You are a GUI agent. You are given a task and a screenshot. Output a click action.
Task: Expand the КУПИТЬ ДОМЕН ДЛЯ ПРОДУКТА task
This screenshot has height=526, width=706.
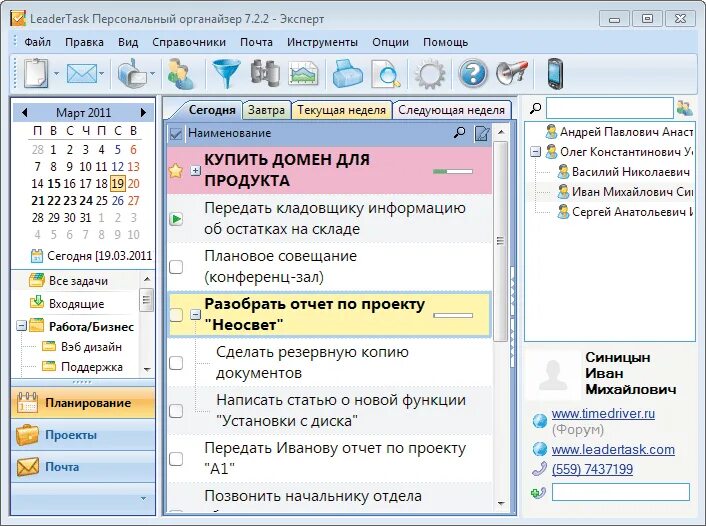[x=195, y=171]
